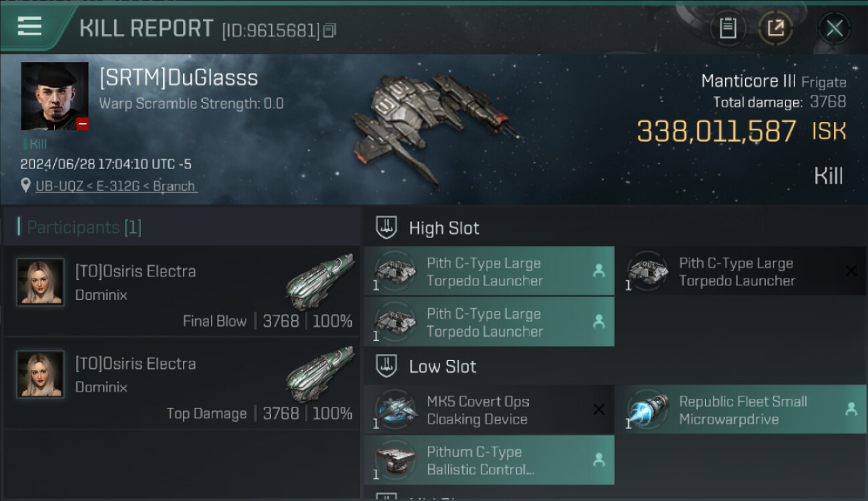Select Osiris Electra Final Blow portrait
868x501 pixels.
pyautogui.click(x=40, y=283)
